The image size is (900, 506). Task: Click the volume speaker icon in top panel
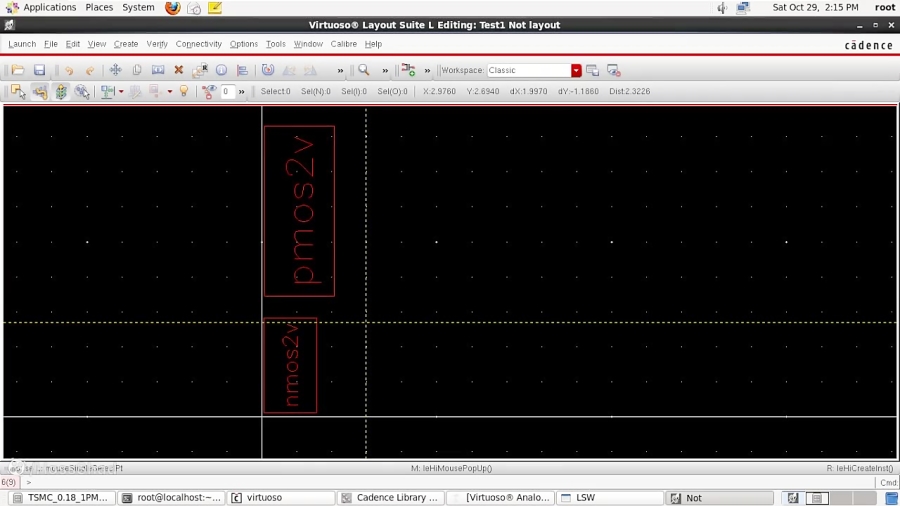(722, 7)
